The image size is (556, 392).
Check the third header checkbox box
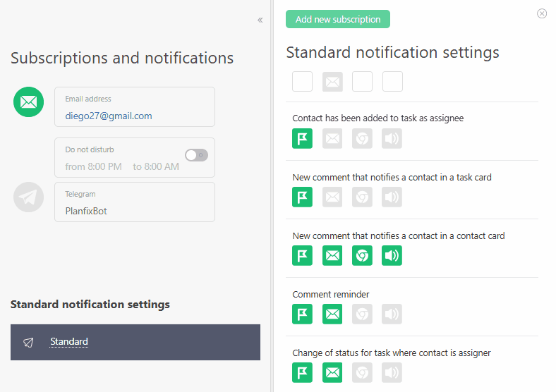pyautogui.click(x=362, y=82)
